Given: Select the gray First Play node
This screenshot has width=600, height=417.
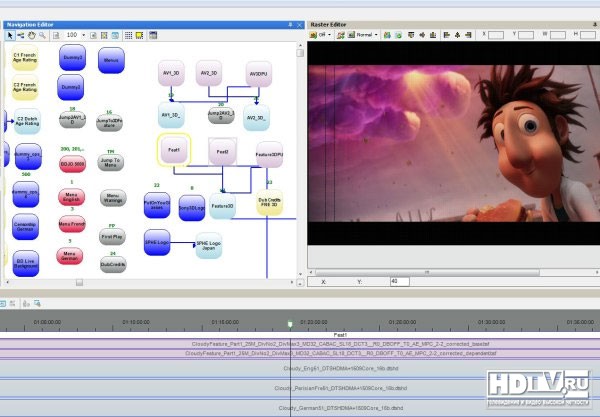Looking at the screenshot, I should [x=112, y=237].
